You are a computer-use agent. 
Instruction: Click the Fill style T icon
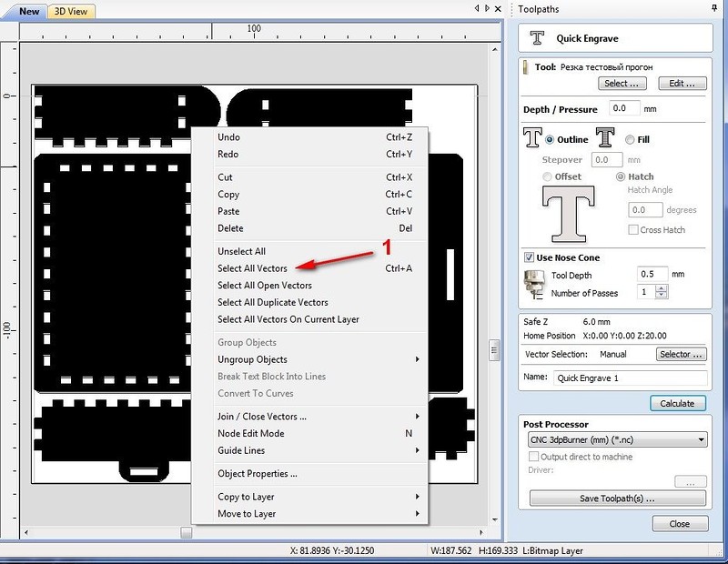point(605,138)
